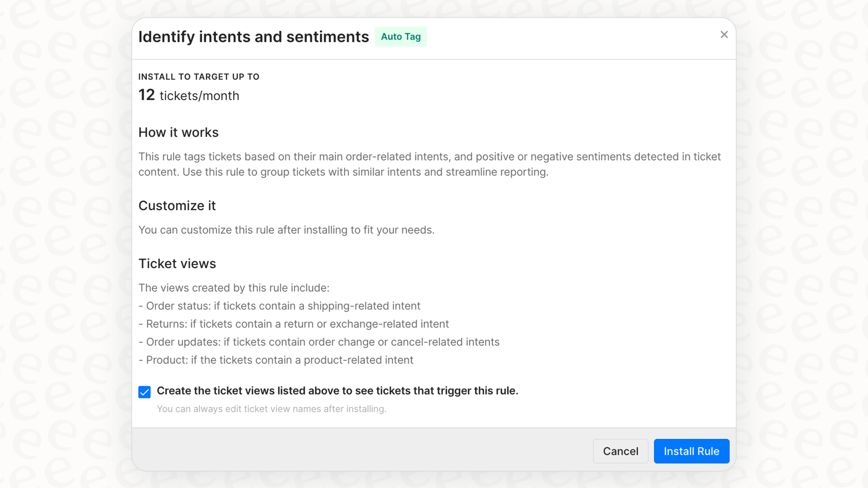
Task: Click the 'edit ticket view names' hint text
Action: click(x=271, y=409)
